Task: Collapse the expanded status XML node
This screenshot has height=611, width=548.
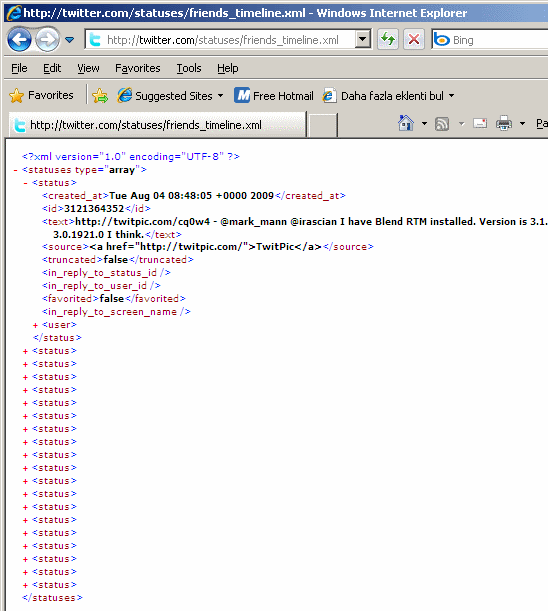Action: [x=25, y=183]
